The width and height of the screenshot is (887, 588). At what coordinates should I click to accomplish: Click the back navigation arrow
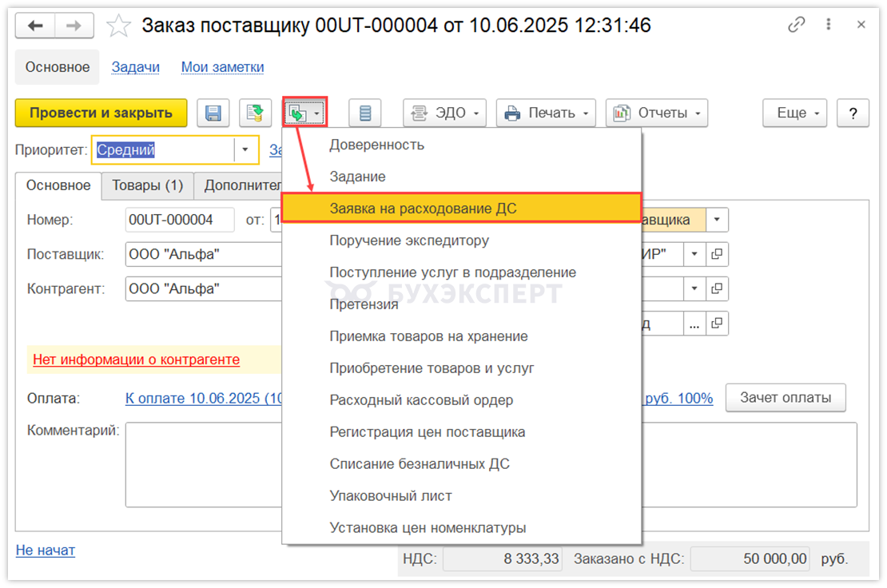coord(36,26)
